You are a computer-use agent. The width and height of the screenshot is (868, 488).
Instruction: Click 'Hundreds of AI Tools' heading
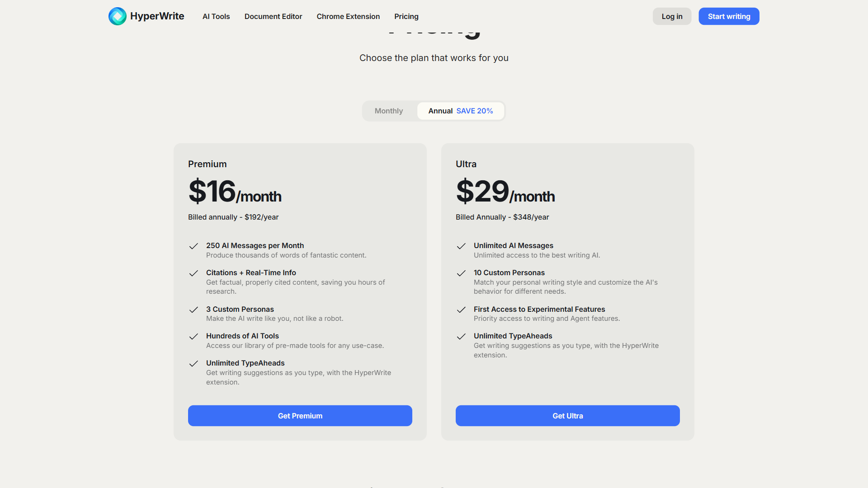click(x=242, y=336)
